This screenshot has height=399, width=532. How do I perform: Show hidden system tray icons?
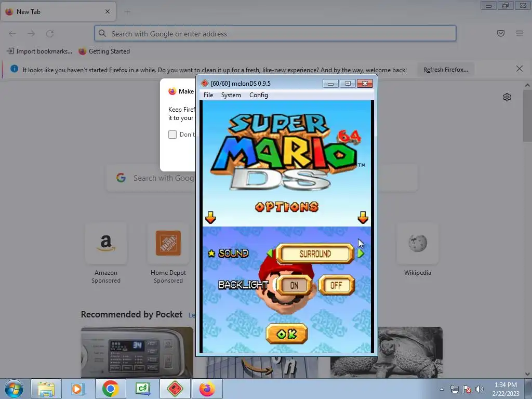pos(442,389)
